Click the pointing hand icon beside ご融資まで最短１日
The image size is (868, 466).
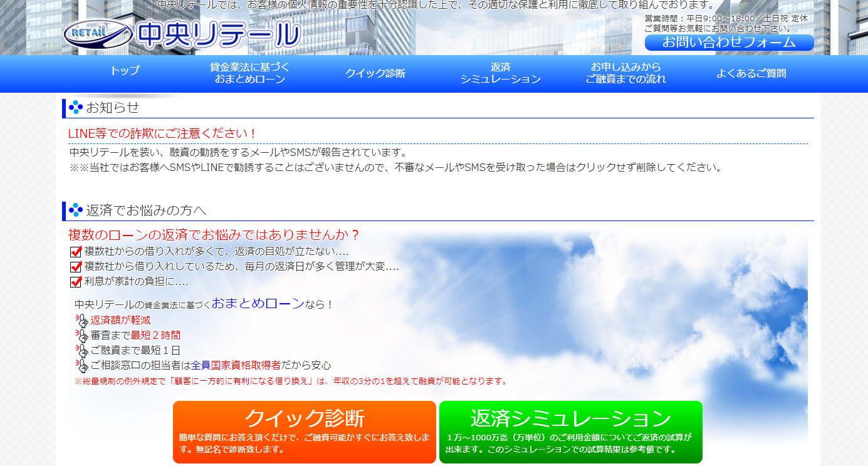(x=81, y=351)
